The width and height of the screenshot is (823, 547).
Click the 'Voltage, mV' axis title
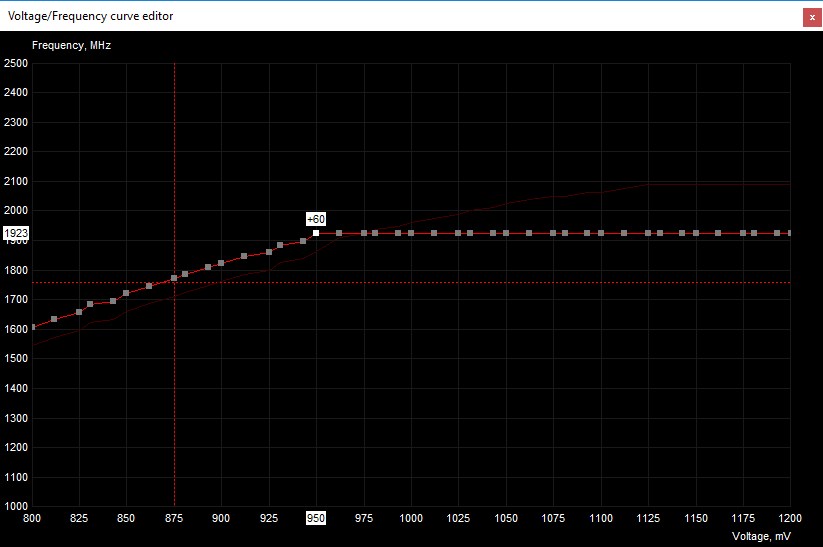point(761,536)
